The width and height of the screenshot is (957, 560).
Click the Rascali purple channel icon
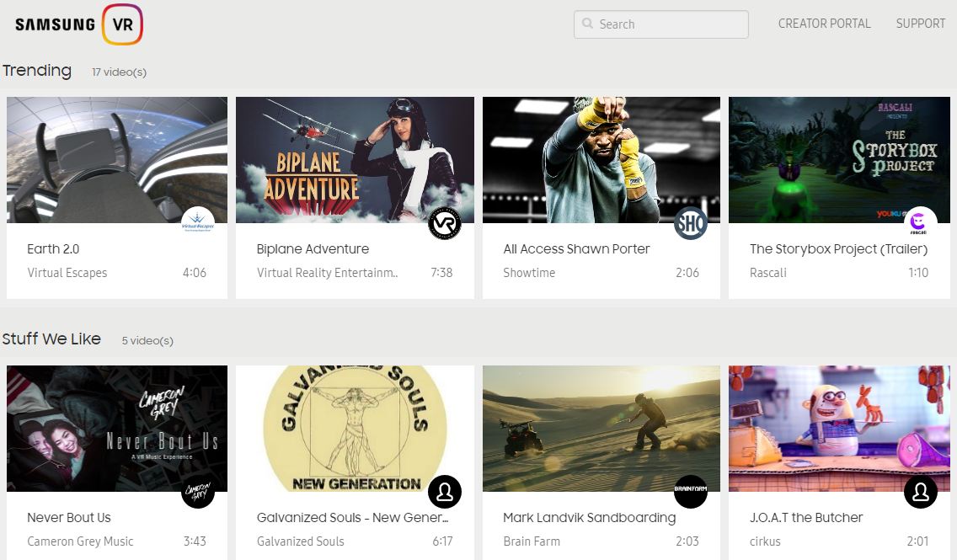tap(920, 223)
